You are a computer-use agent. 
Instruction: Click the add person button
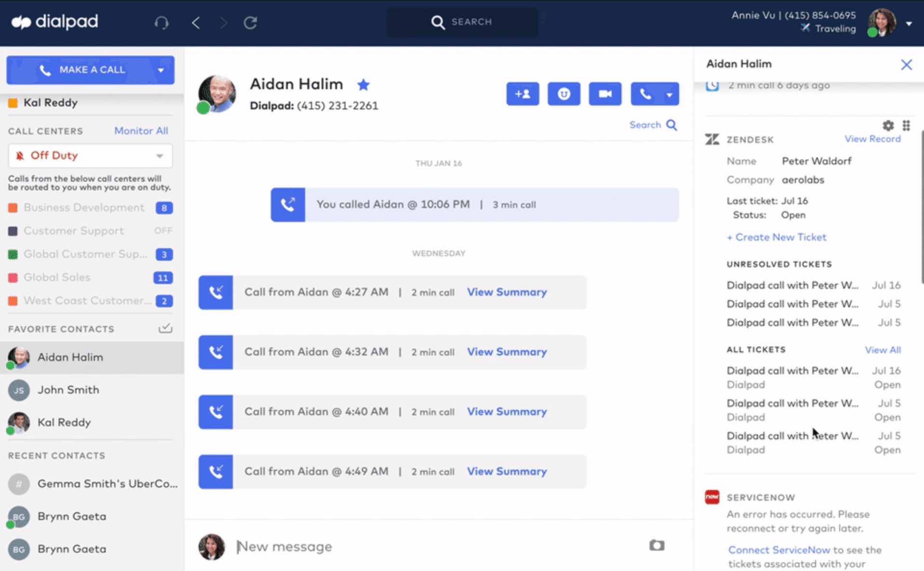(x=522, y=94)
